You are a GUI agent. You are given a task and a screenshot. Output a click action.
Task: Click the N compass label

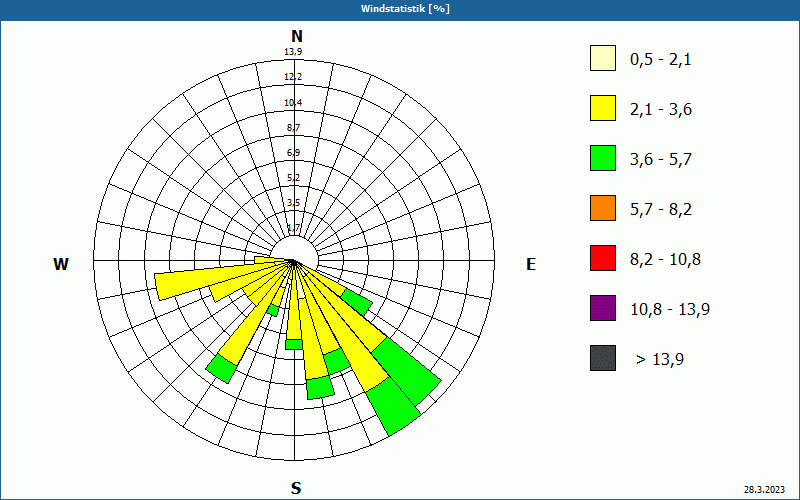tap(296, 37)
